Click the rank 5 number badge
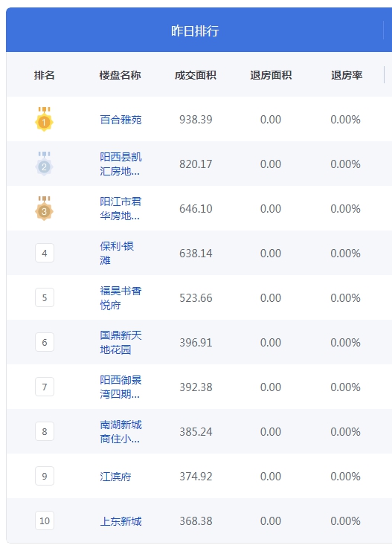 (45, 297)
